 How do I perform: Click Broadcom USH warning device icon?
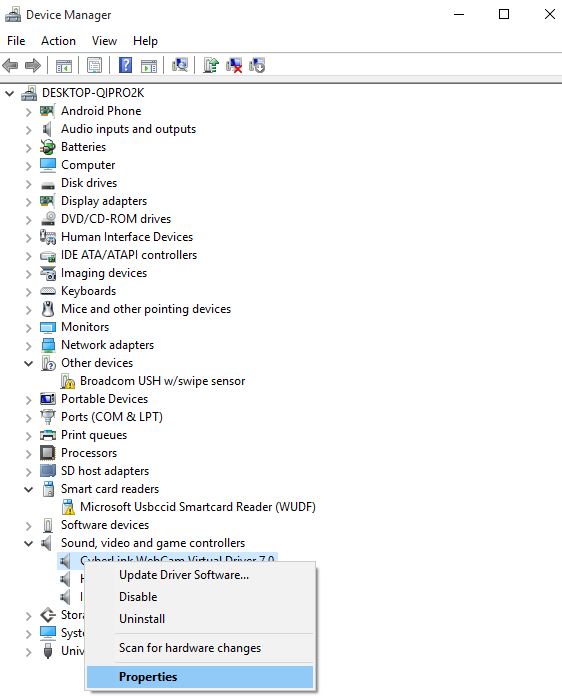(x=67, y=381)
